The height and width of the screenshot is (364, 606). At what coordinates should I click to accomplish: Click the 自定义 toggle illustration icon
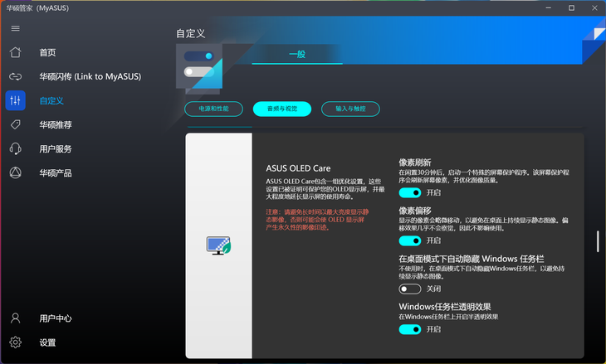pyautogui.click(x=199, y=69)
